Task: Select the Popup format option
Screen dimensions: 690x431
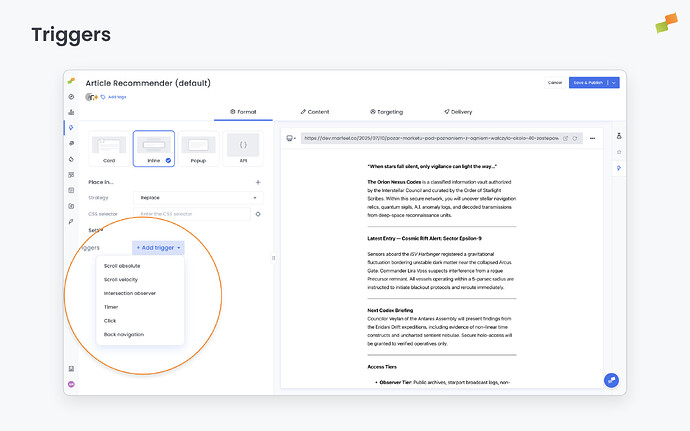Action: click(198, 148)
